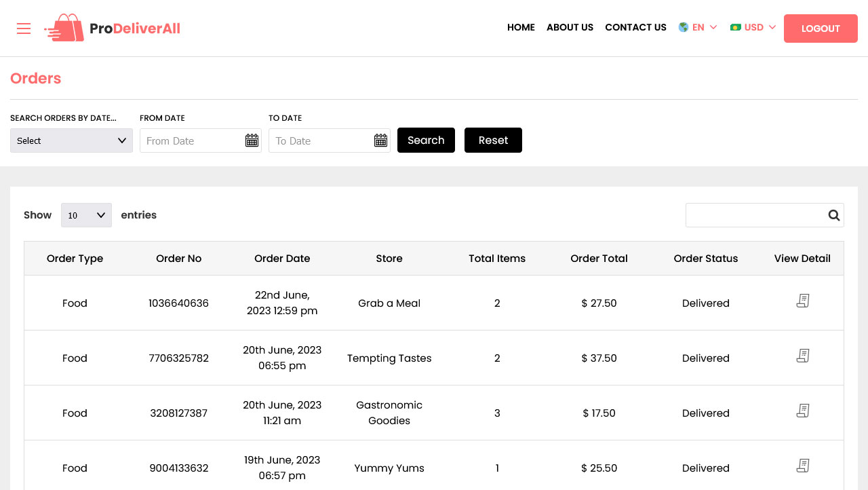The image size is (868, 490).
Task: Click the View Detail column header
Action: [802, 259]
